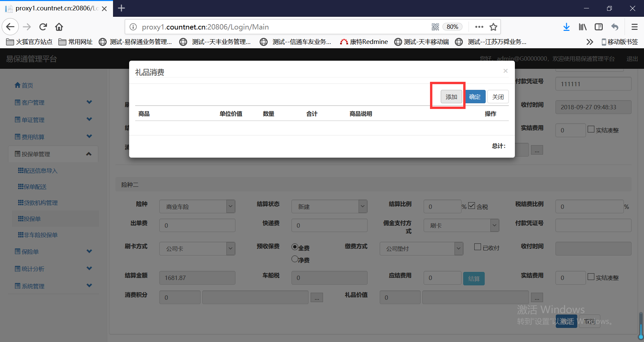This screenshot has width=644, height=342.
Task: Reload the page with refresh icon
Action: (x=43, y=27)
